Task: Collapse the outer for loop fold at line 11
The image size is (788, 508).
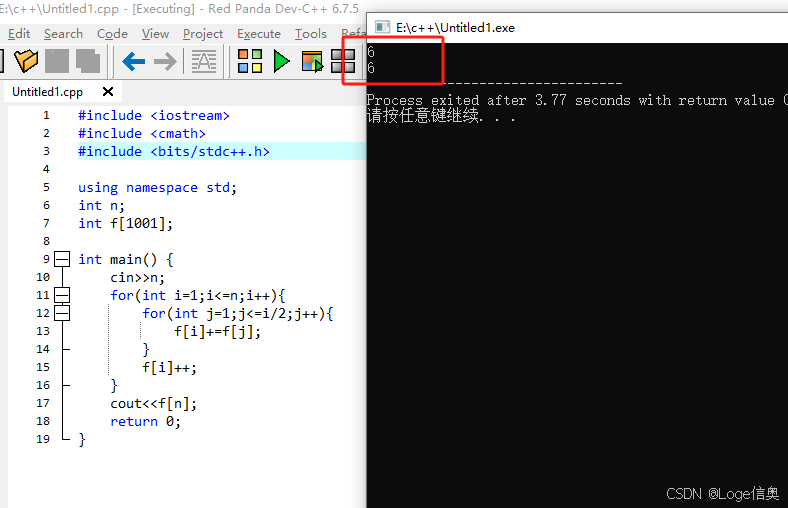Action: [x=62, y=295]
